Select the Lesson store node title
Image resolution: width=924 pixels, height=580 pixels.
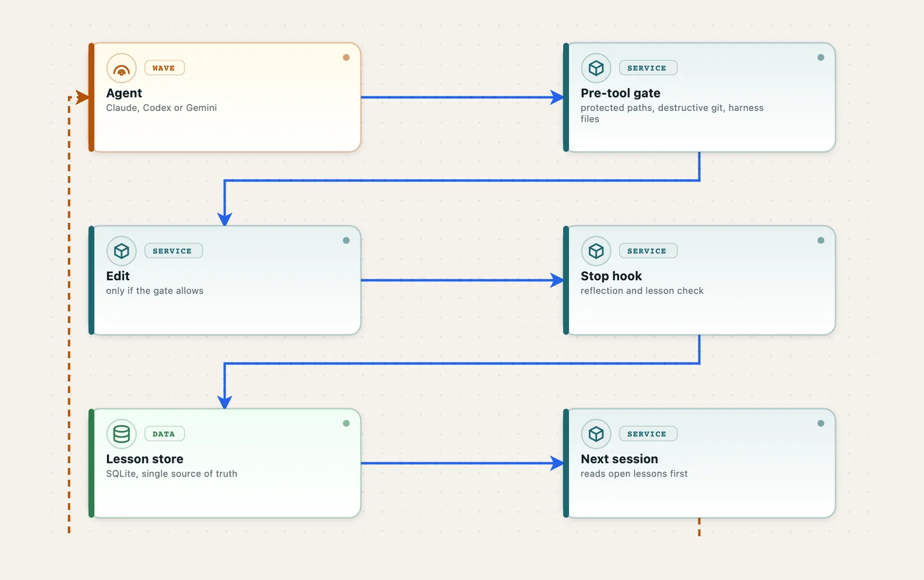tap(145, 459)
